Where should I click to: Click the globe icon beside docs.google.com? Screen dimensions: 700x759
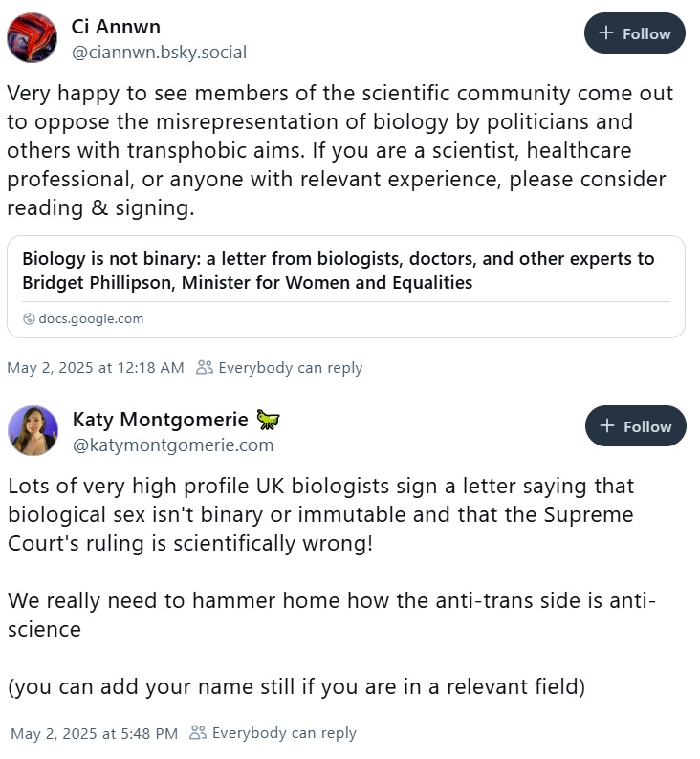click(29, 318)
